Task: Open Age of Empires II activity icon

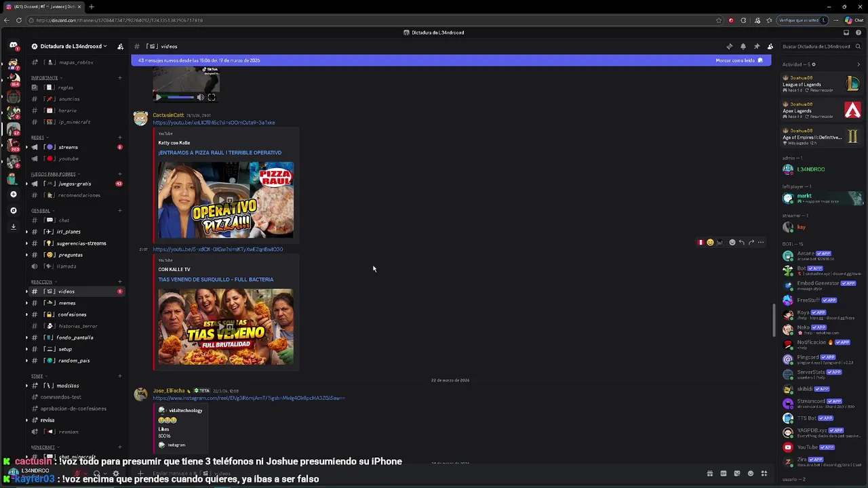Action: coord(852,136)
